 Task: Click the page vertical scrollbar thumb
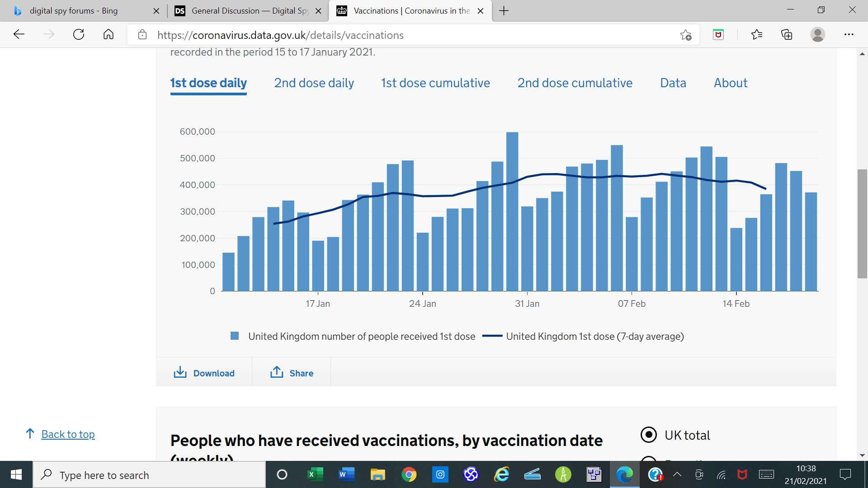[862, 224]
